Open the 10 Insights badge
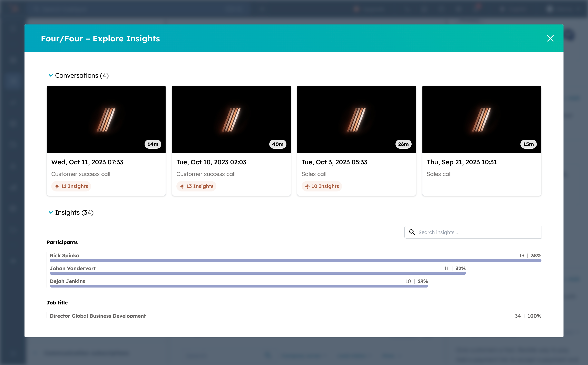588x365 pixels. [x=322, y=186]
